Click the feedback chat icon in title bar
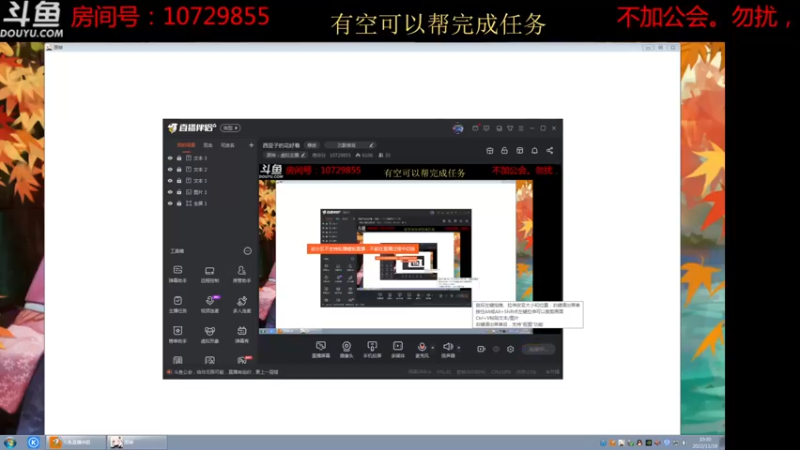 point(487,128)
